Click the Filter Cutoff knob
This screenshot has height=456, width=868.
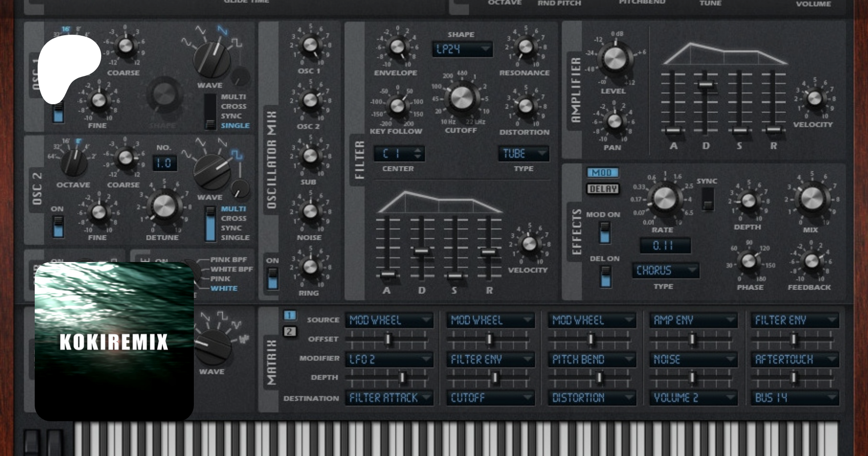click(461, 97)
